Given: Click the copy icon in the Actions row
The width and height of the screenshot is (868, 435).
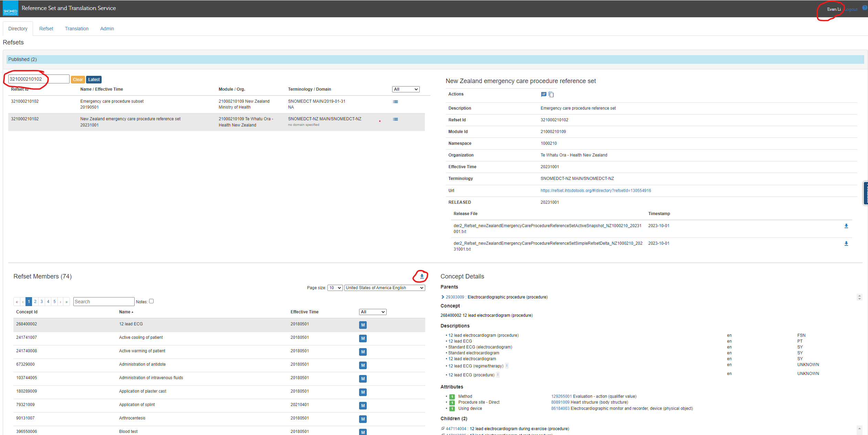Looking at the screenshot, I should coord(551,94).
